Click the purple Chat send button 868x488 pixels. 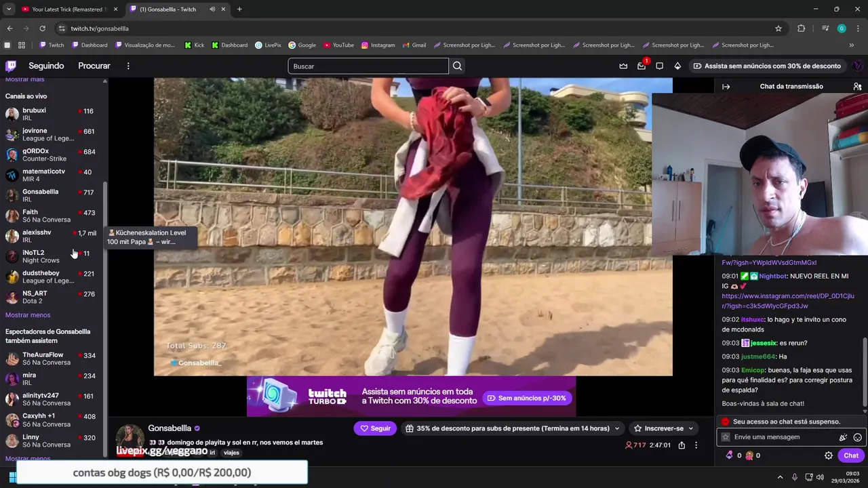851,455
